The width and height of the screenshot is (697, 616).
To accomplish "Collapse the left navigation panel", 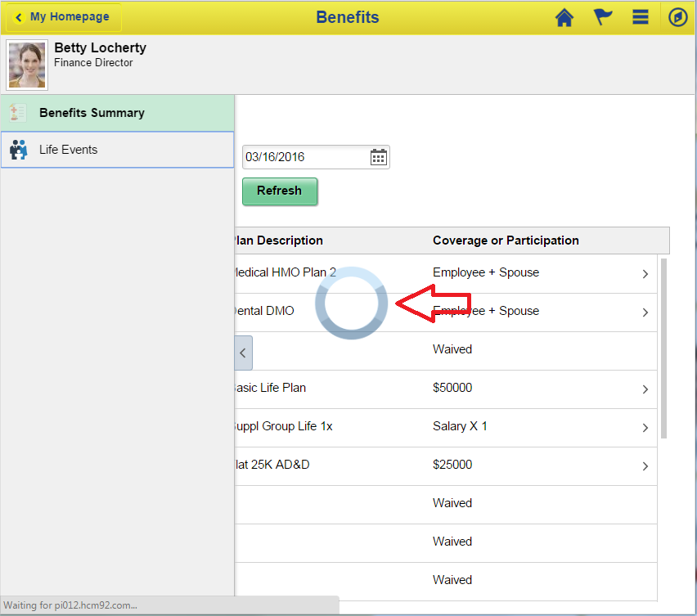I will (243, 353).
